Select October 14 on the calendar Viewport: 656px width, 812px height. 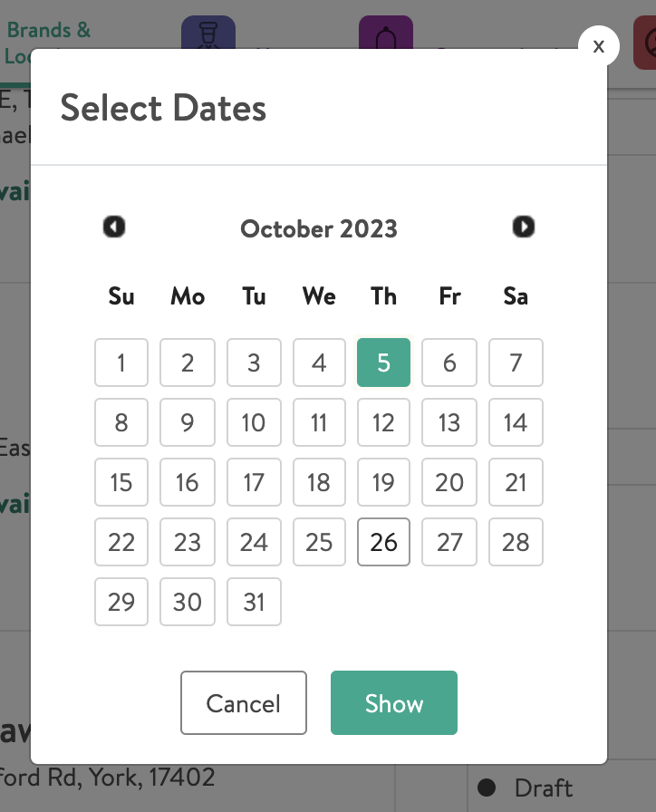pyautogui.click(x=516, y=421)
